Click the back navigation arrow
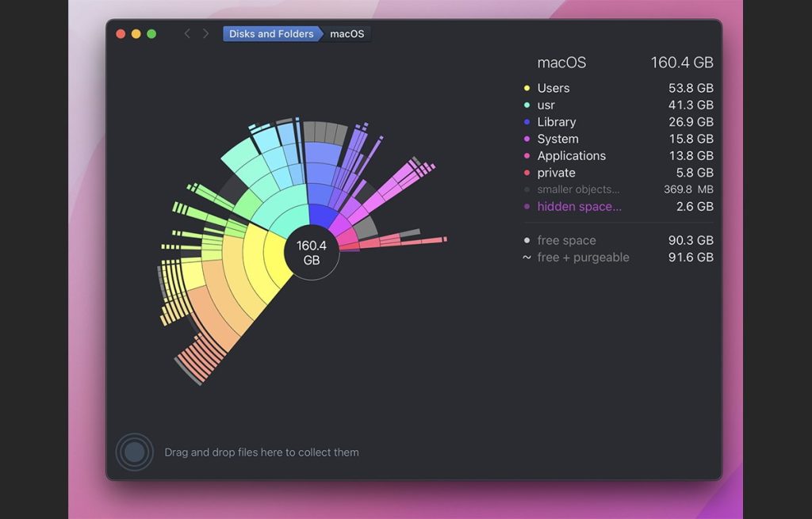Image resolution: width=812 pixels, height=519 pixels. tap(187, 33)
